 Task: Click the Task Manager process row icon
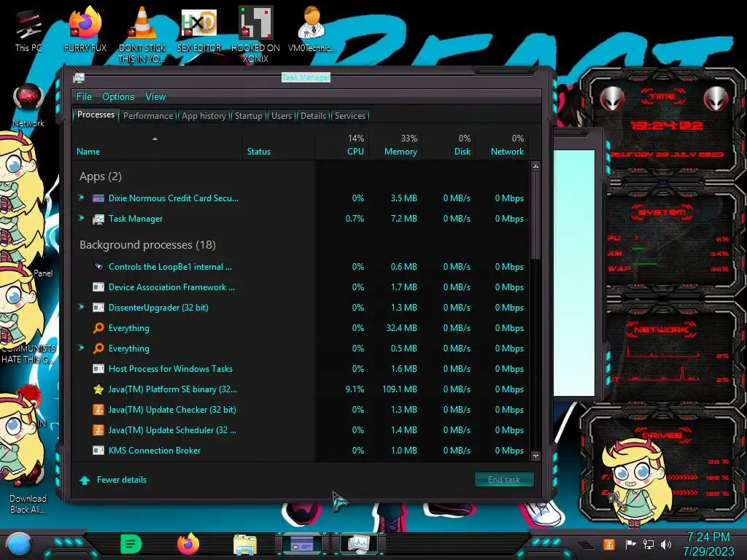pyautogui.click(x=98, y=219)
